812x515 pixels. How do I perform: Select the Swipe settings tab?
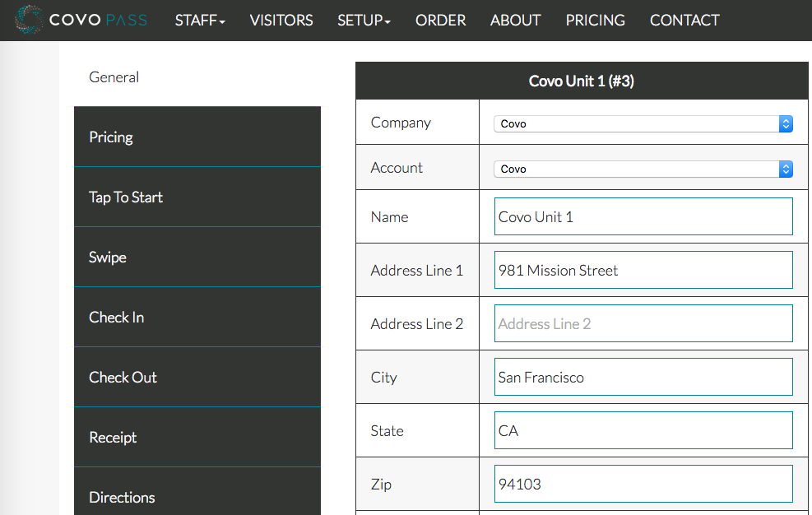197,257
